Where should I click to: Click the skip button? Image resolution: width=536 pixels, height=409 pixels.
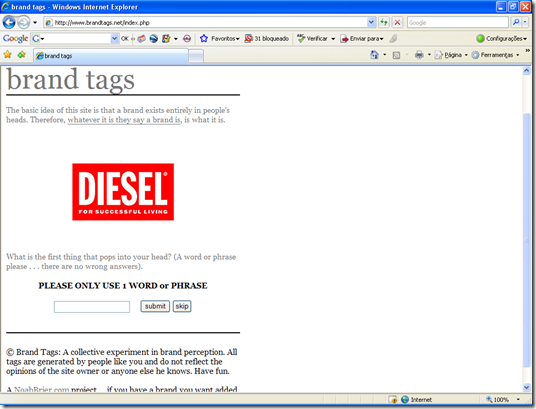(182, 306)
